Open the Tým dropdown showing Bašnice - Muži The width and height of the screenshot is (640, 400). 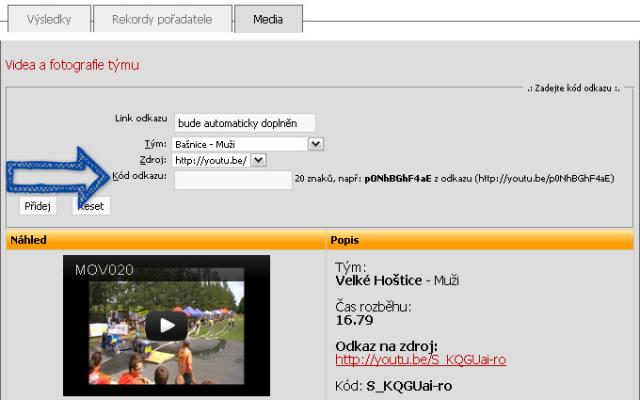click(249, 144)
